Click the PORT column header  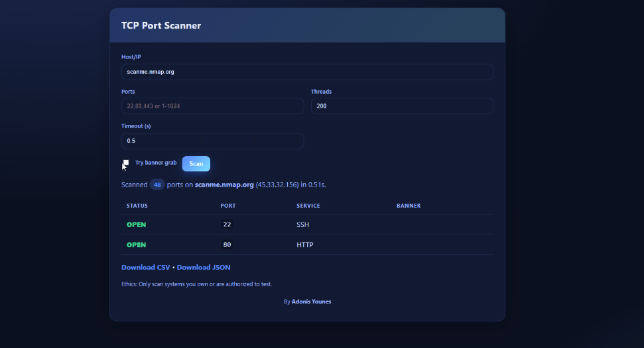[x=227, y=206]
